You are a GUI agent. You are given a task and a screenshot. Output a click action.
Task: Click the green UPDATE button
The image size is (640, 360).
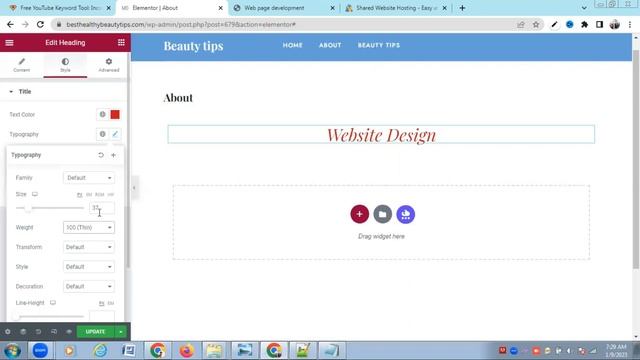(96, 332)
